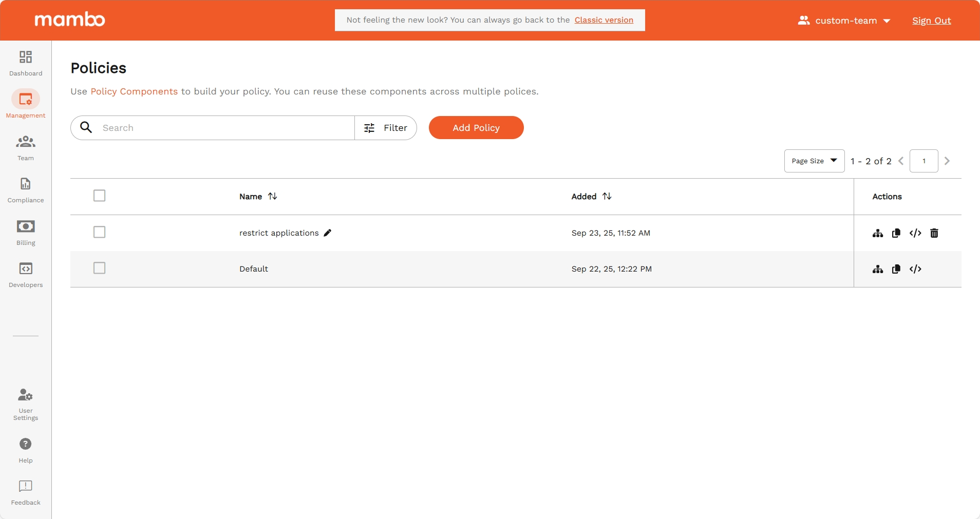980x519 pixels.
Task: Click hierarchy icon in the Default policy row
Action: [878, 269]
